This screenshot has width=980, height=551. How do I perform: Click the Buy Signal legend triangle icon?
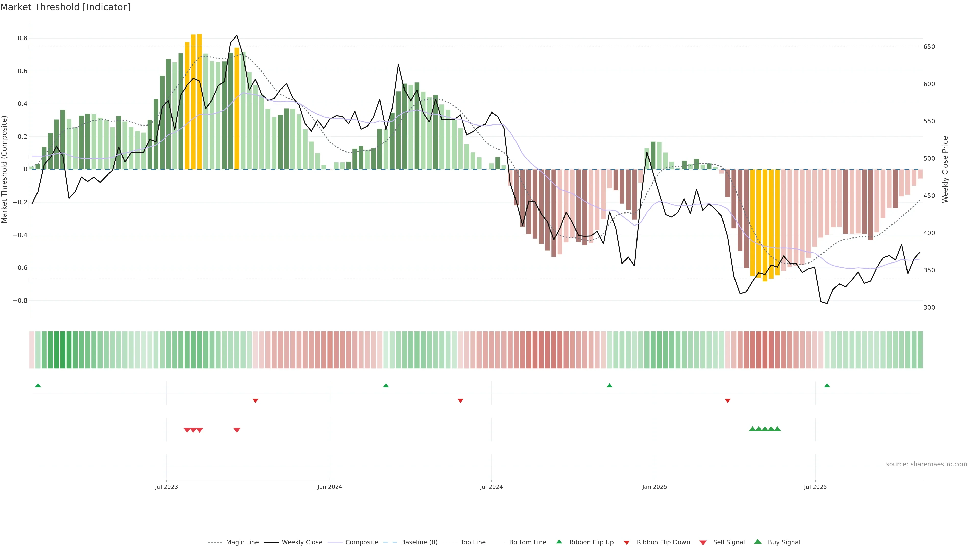pyautogui.click(x=757, y=542)
